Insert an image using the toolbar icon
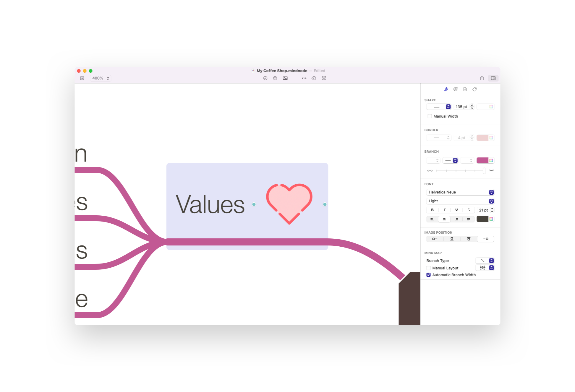 pyautogui.click(x=285, y=78)
